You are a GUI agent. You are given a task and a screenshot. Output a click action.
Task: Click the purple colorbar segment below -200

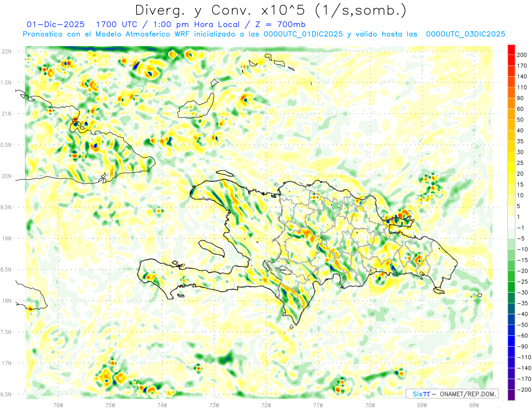click(x=511, y=395)
